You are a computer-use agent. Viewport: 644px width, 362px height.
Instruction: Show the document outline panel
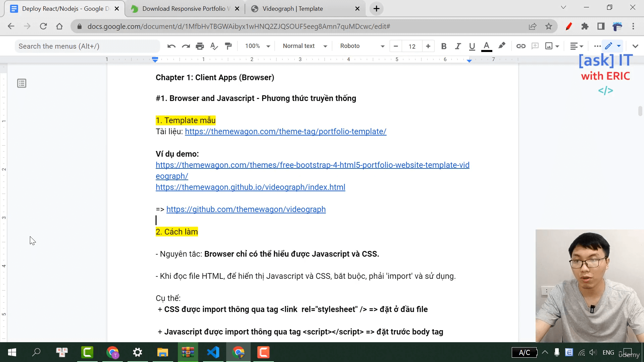(22, 83)
